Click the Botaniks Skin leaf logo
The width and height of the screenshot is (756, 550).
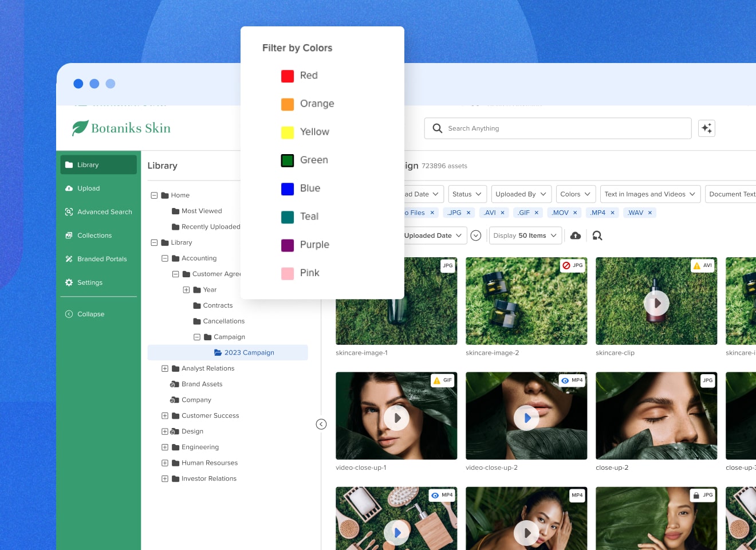click(x=80, y=128)
